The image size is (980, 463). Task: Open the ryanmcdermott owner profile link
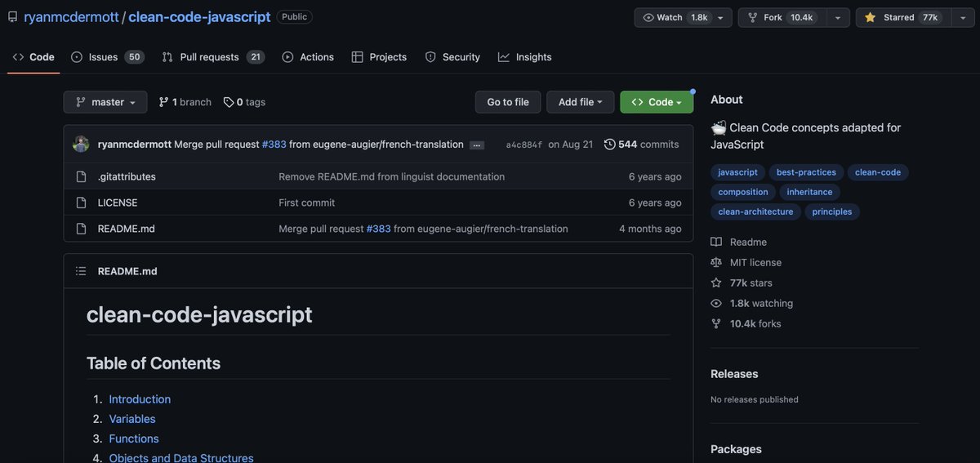71,16
